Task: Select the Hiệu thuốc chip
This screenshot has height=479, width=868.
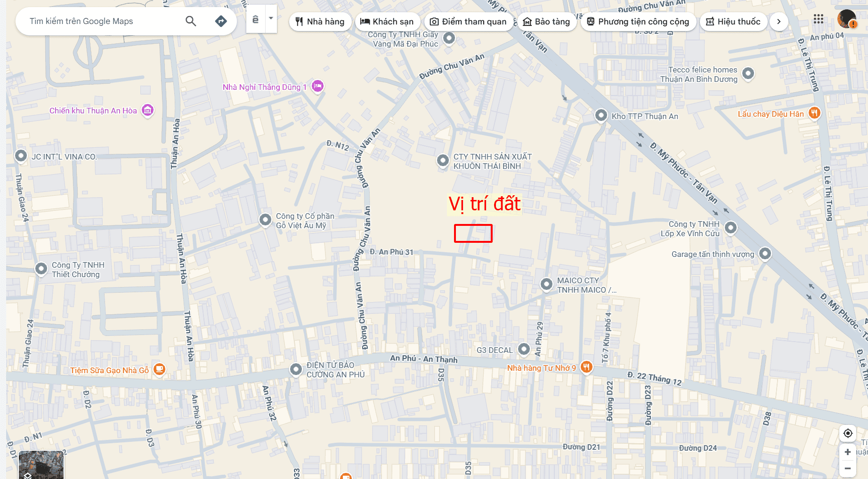Action: [733, 22]
